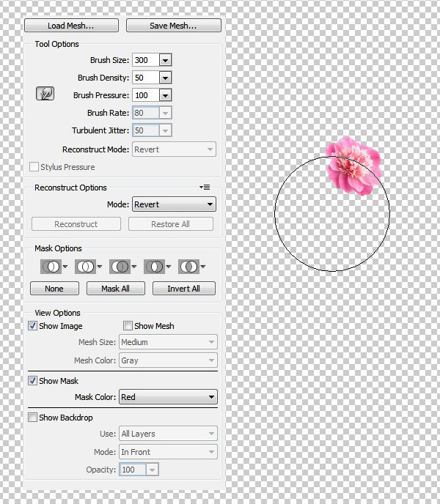The height and width of the screenshot is (504, 440).
Task: Enable the Show Mesh checkbox
Action: (x=128, y=325)
